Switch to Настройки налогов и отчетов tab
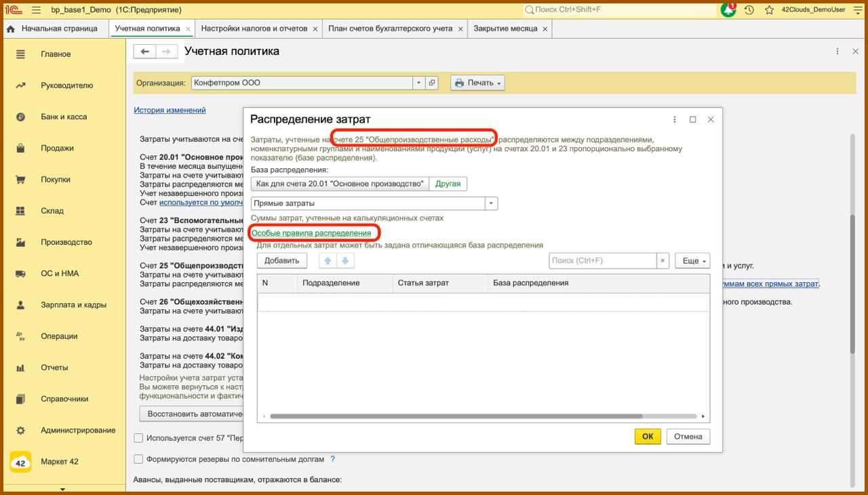Viewport: 868px width, 495px height. click(x=254, y=28)
